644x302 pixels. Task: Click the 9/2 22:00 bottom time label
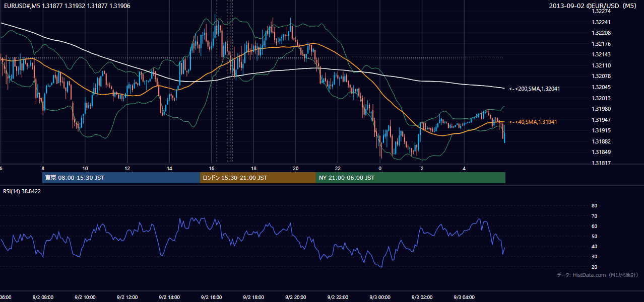(x=338, y=297)
